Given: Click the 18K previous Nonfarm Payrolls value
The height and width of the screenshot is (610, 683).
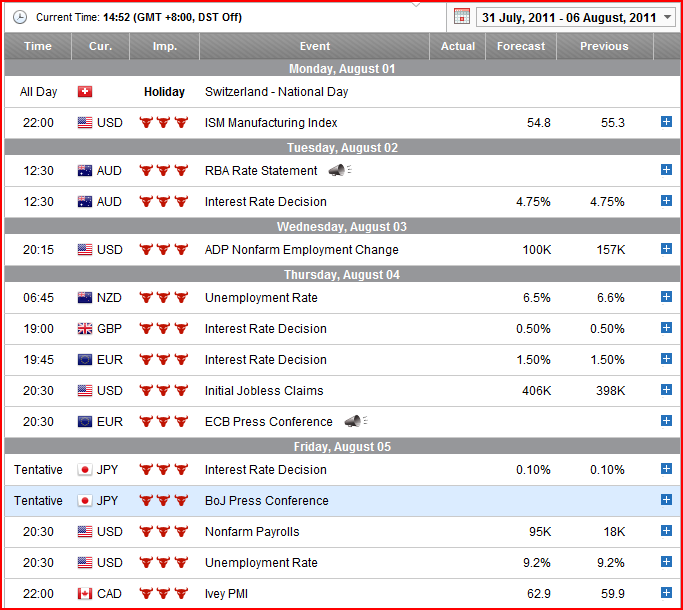Looking at the screenshot, I should click(x=615, y=532).
